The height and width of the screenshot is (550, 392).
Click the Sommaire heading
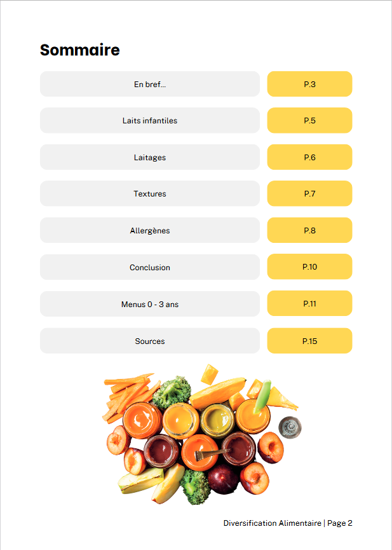[x=80, y=50]
